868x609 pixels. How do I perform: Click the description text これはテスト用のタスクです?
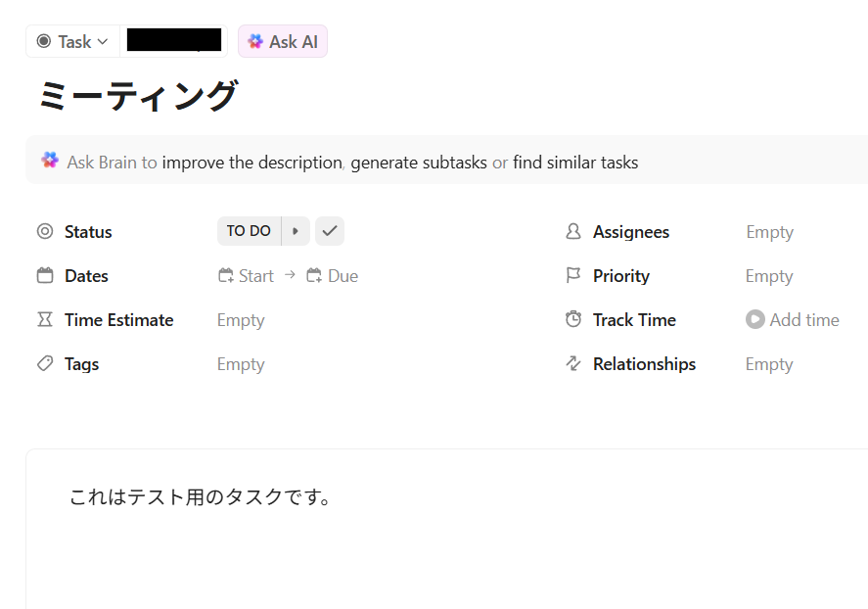pyautogui.click(x=201, y=497)
